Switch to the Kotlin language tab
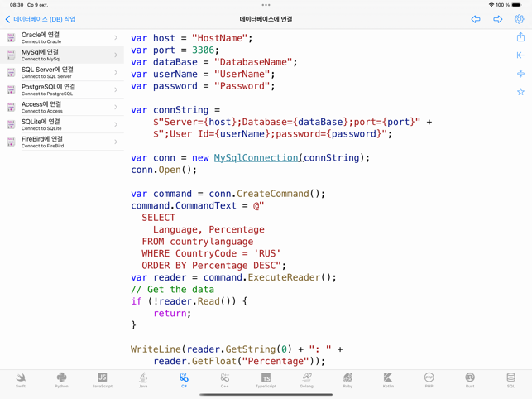Screen dimensions: 532x399 pos(388,380)
